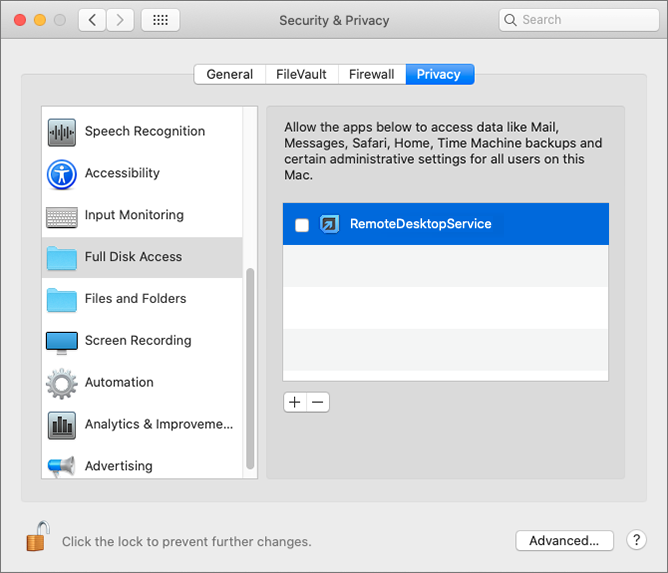Click the Advertising megaphone icon
The width and height of the screenshot is (668, 573).
pyautogui.click(x=62, y=466)
